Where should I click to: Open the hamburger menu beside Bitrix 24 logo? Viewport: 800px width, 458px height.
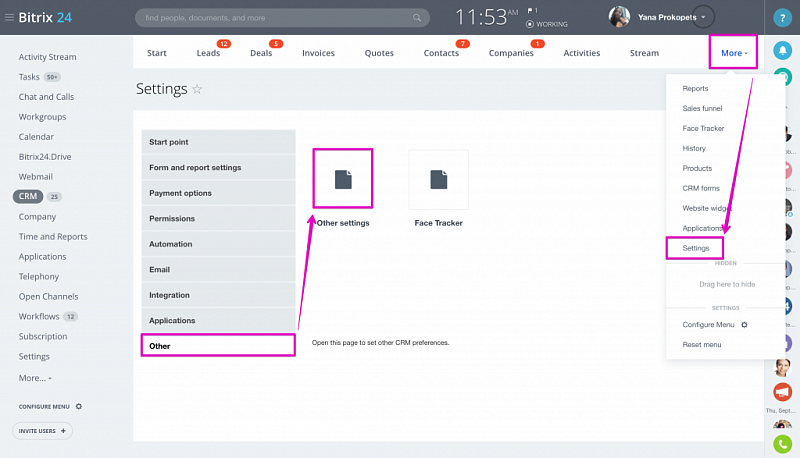(9, 17)
